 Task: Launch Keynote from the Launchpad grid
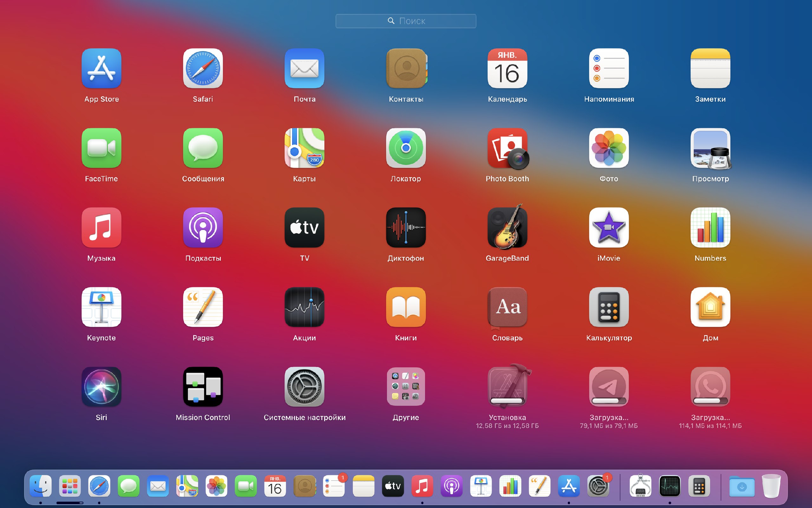coord(101,307)
